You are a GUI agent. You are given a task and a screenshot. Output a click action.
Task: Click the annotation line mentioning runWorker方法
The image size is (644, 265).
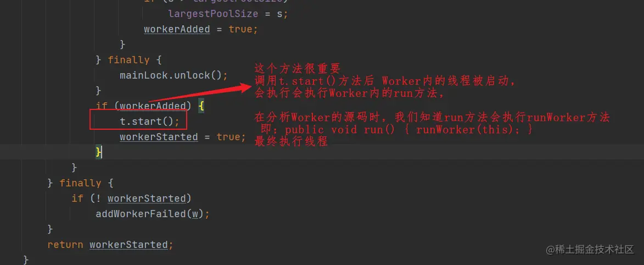point(432,118)
